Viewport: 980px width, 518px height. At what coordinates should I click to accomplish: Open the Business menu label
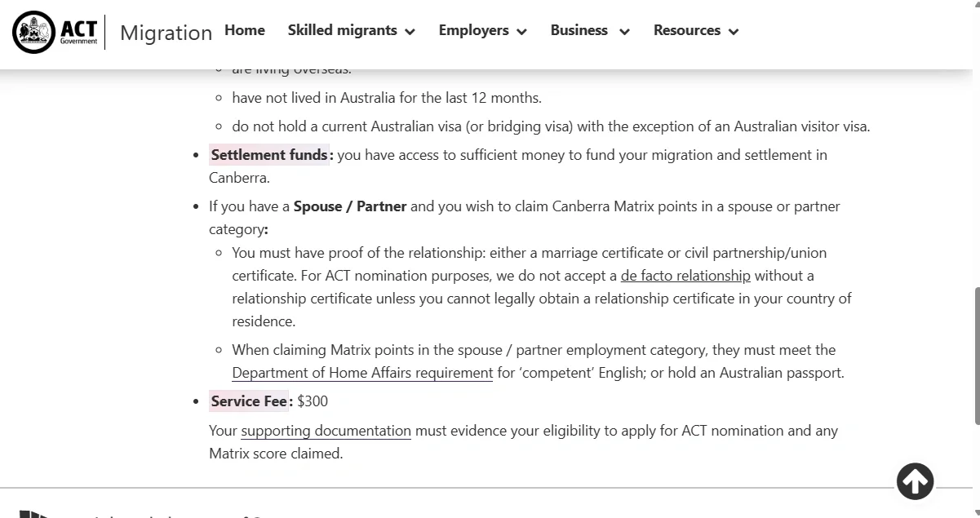click(579, 30)
